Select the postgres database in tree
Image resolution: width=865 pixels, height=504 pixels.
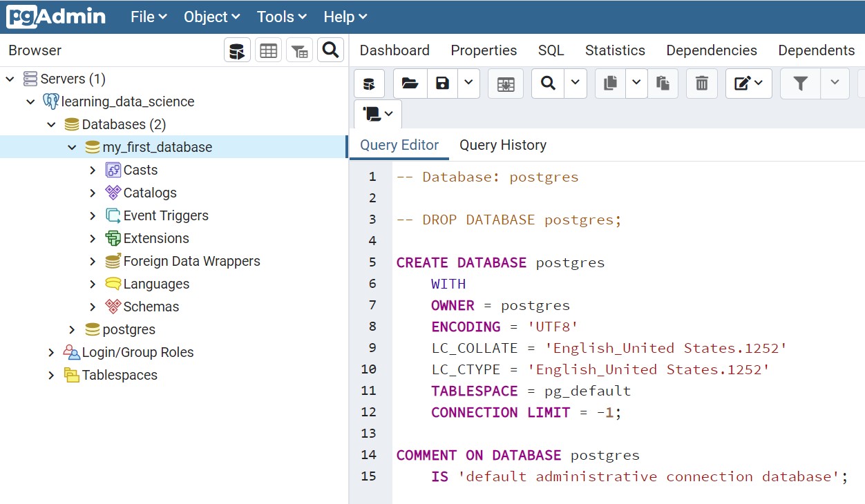pos(129,329)
